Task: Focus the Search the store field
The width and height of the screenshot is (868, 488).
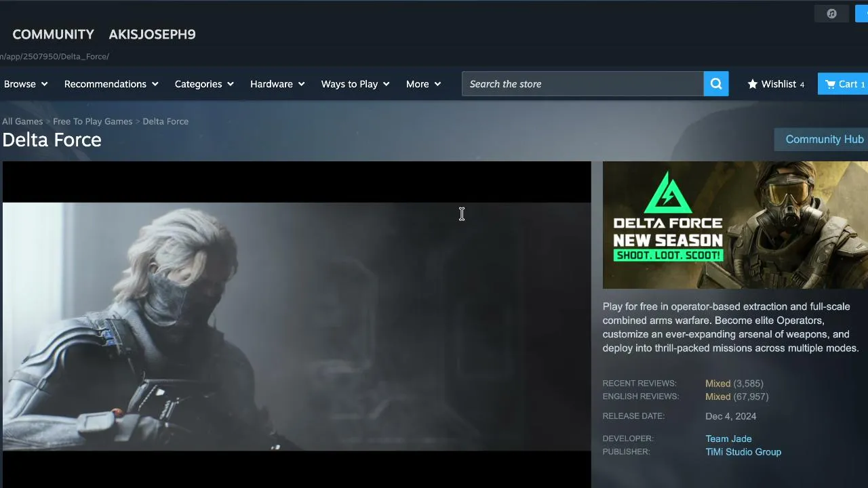Action: click(x=583, y=84)
